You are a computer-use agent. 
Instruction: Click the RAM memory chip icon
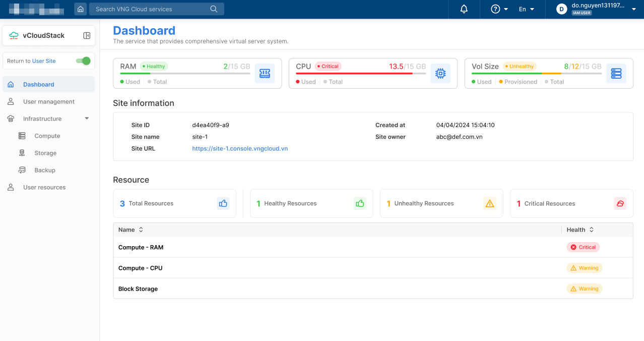tap(265, 74)
